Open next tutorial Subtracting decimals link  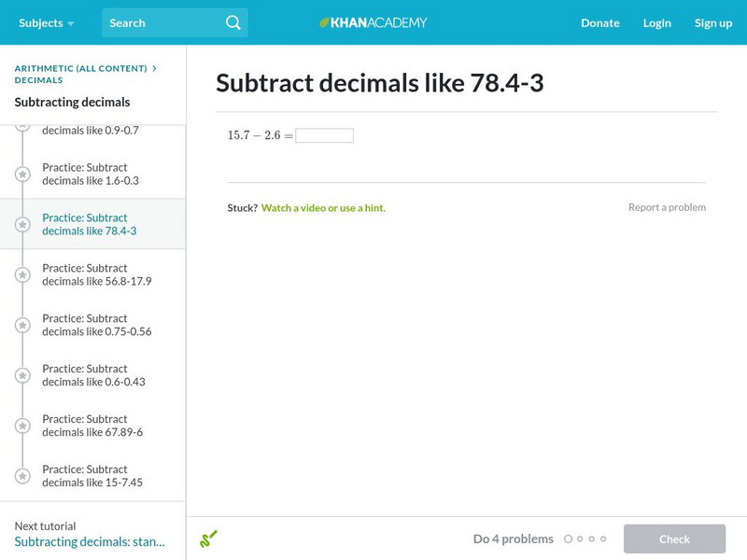(90, 541)
